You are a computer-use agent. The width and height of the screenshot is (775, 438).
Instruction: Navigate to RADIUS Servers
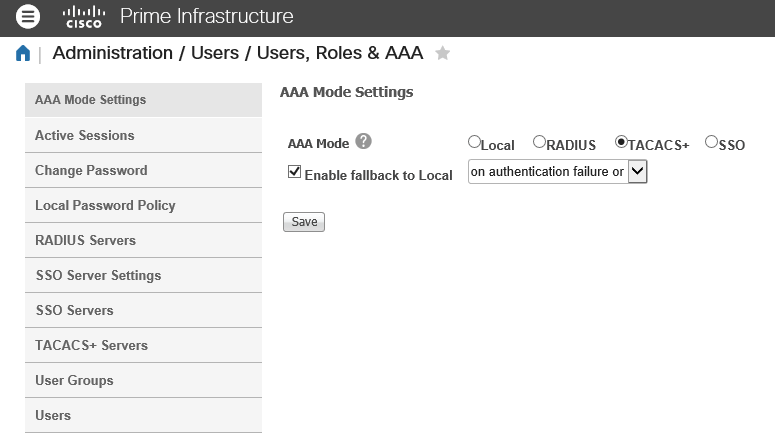tap(85, 240)
